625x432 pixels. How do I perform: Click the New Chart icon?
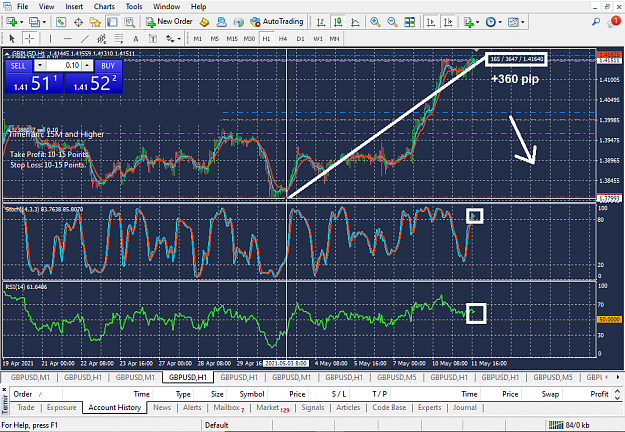pos(11,22)
